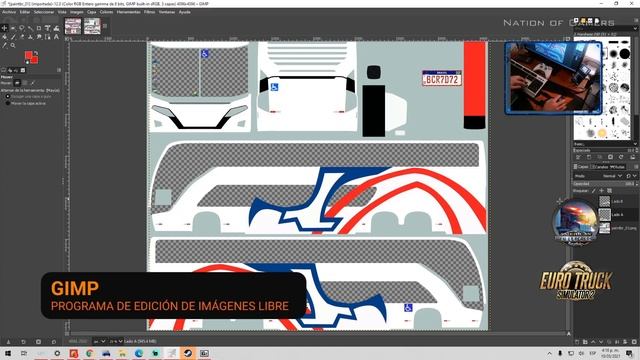Select the Paths tool

(x=47, y=37)
